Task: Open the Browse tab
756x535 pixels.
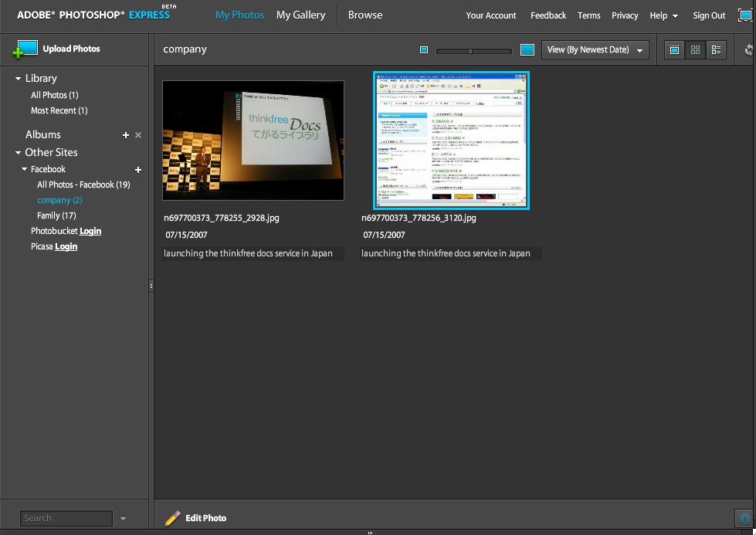Action: (x=365, y=15)
